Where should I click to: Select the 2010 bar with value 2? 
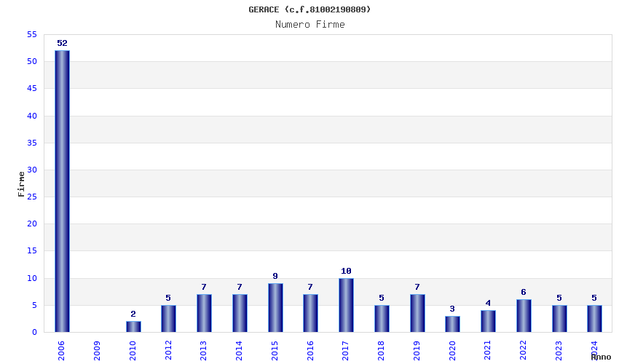133,326
